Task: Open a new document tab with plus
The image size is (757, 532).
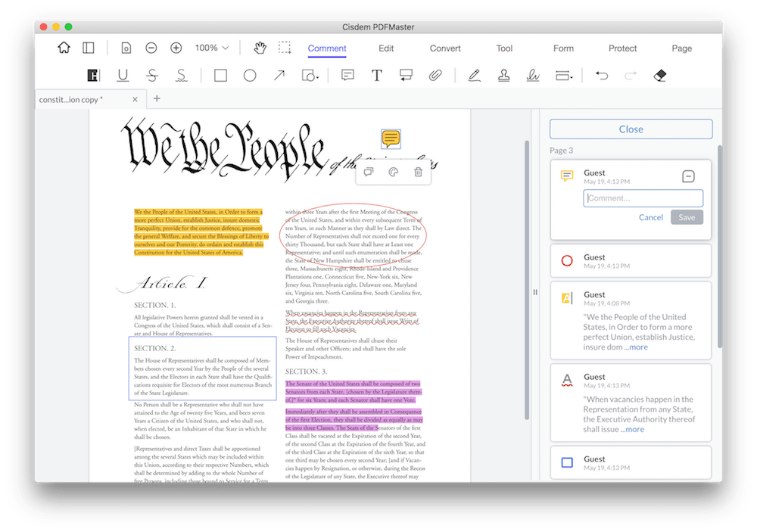Action: (157, 98)
